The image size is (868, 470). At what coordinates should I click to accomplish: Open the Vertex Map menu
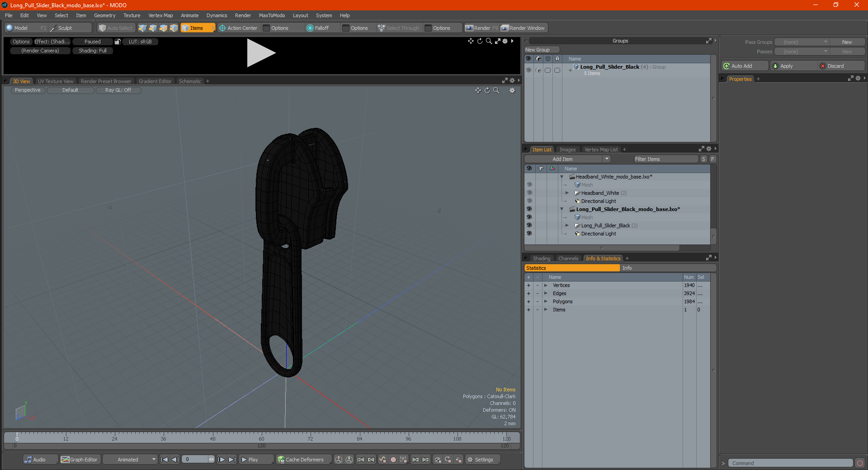160,15
